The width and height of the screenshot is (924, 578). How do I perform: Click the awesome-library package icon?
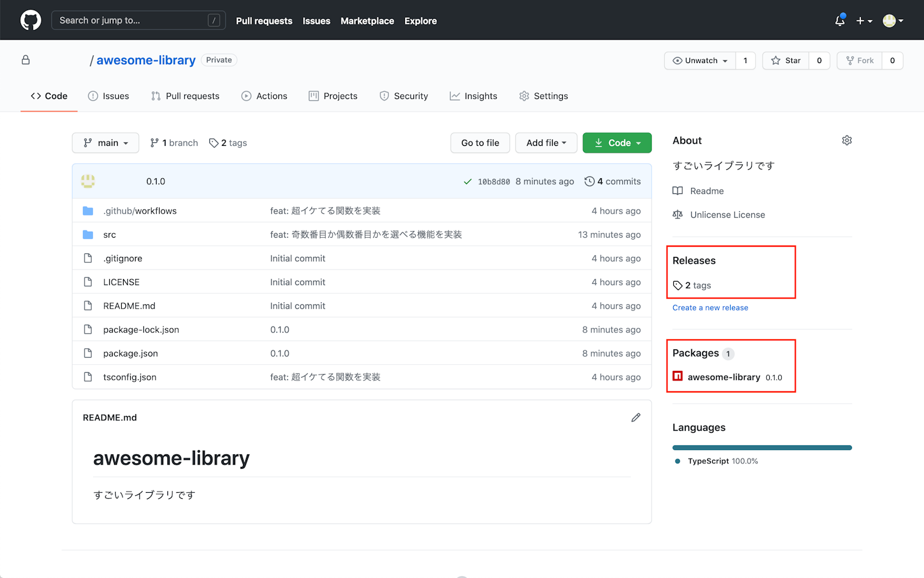click(678, 376)
